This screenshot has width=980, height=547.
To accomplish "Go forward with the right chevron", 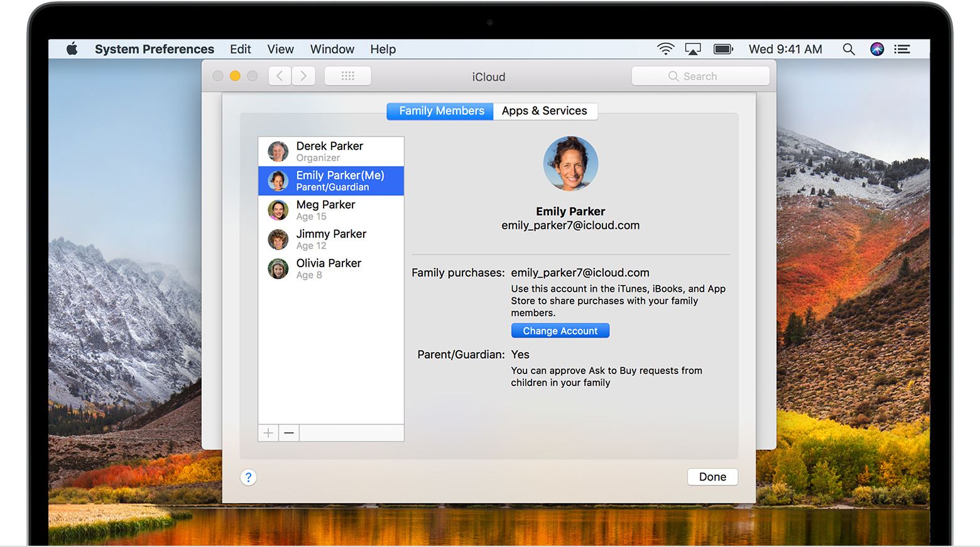I will point(303,76).
